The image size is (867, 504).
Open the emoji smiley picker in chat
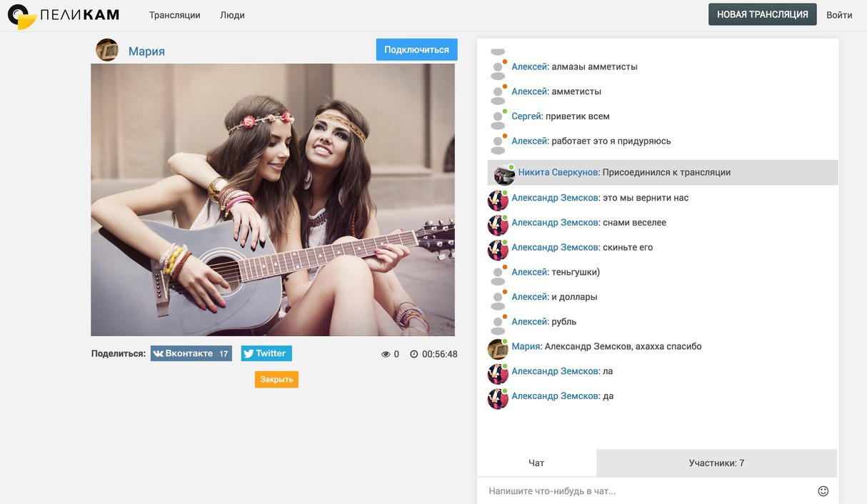(823, 491)
